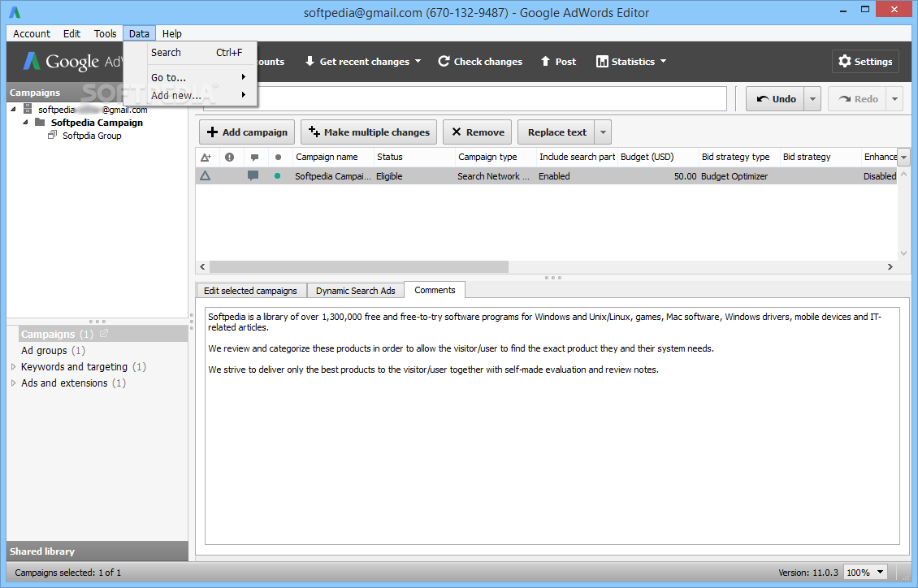Screen dimensions: 918x588
Task: Open Settings via gear icon
Action: coord(844,61)
